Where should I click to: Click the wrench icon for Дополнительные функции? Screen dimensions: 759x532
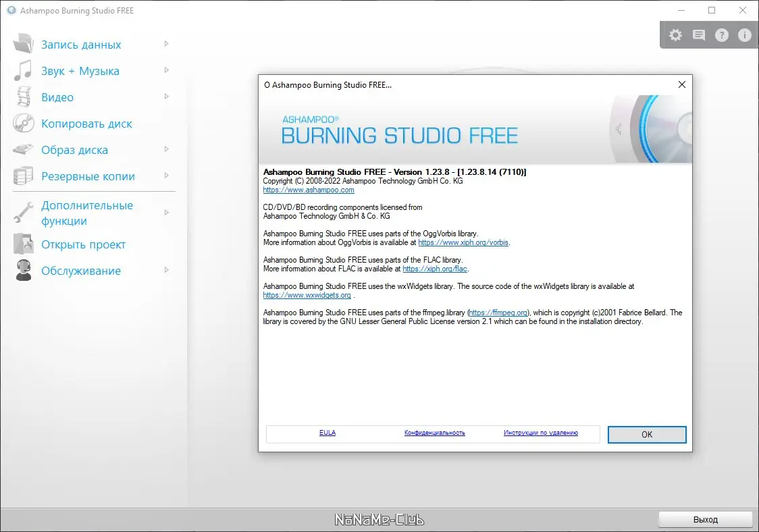pos(23,212)
